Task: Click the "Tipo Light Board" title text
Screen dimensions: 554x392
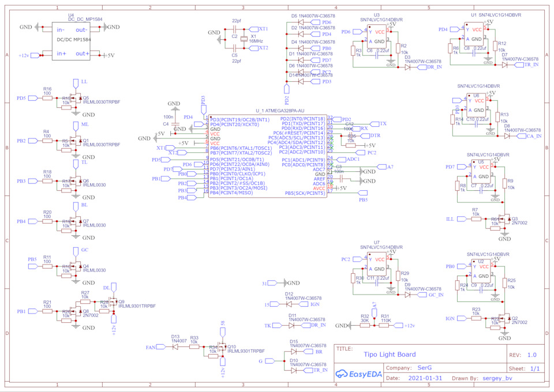Action: coord(390,355)
